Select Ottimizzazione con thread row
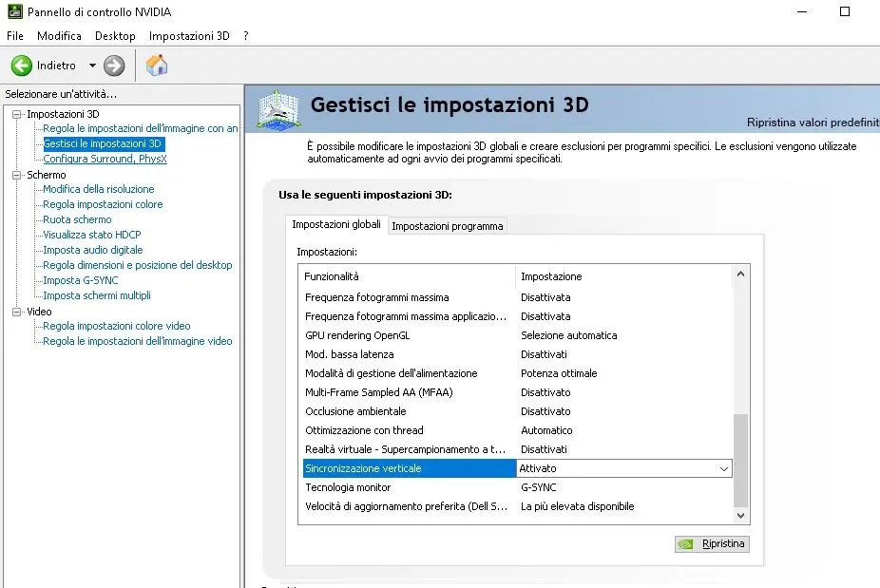Viewport: 880px width, 588px height. [x=517, y=431]
